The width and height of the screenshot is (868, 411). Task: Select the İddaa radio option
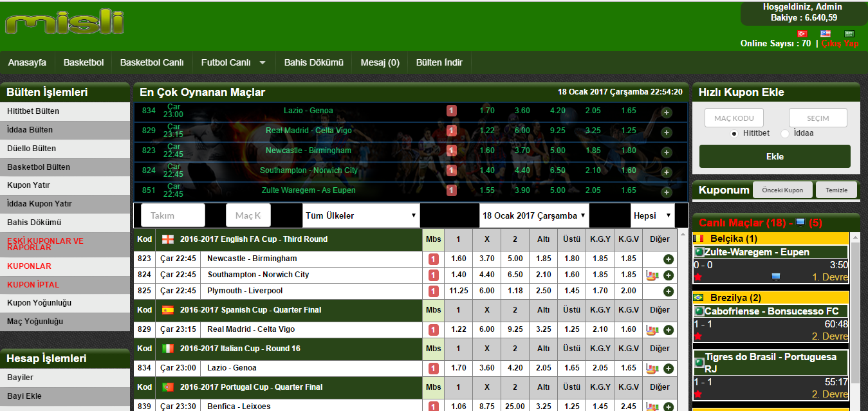[x=784, y=133]
